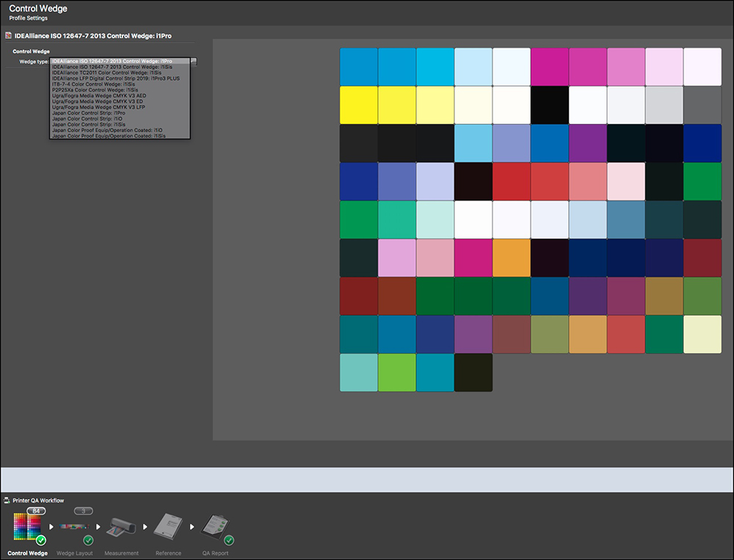This screenshot has height=560, width=734.
Task: Choose P2P25Xa Color Control Wedge: i1iSis
Action: [x=95, y=90]
